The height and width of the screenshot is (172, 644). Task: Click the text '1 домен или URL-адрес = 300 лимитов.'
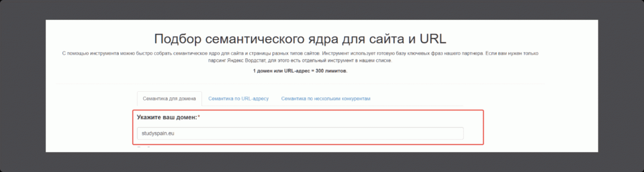pyautogui.click(x=300, y=71)
